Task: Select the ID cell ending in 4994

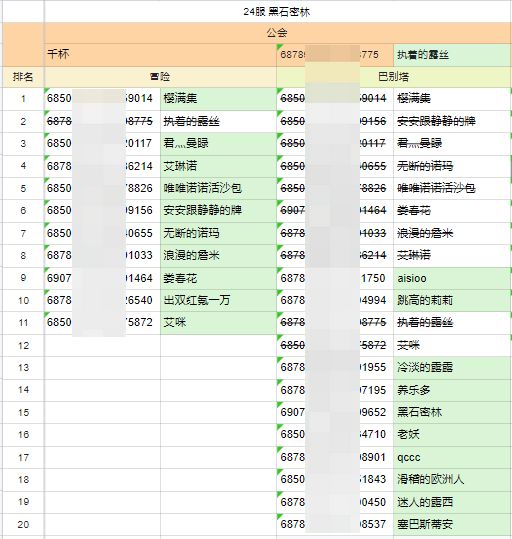Action: point(335,300)
